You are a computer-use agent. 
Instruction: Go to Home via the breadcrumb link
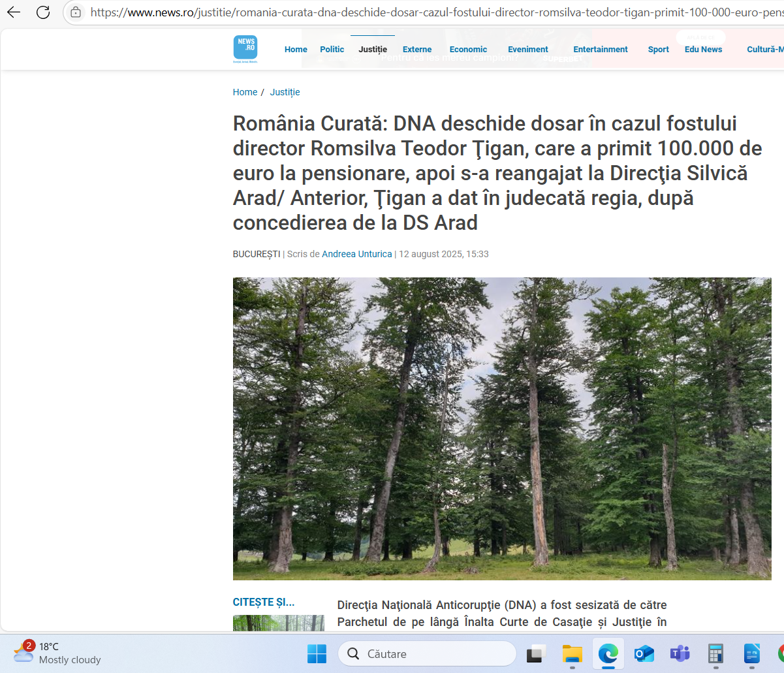[x=245, y=92]
